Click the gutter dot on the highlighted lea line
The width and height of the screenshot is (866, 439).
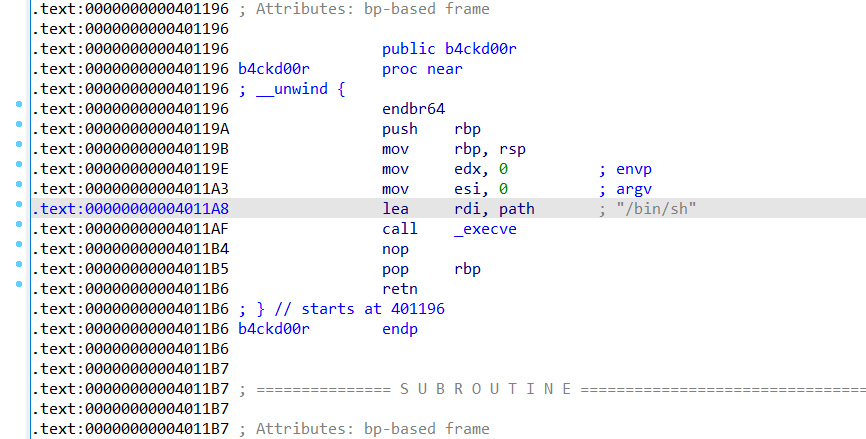[20, 204]
